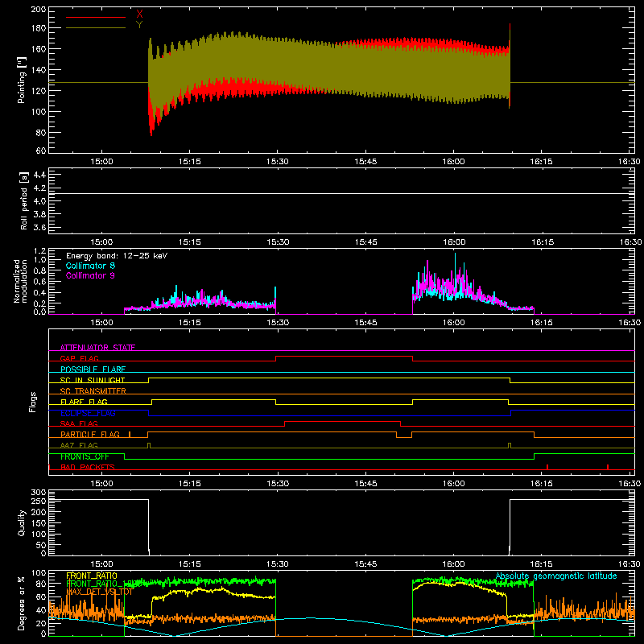Click the red X legend line
Screen dimensions: 644x644
[x=96, y=17]
